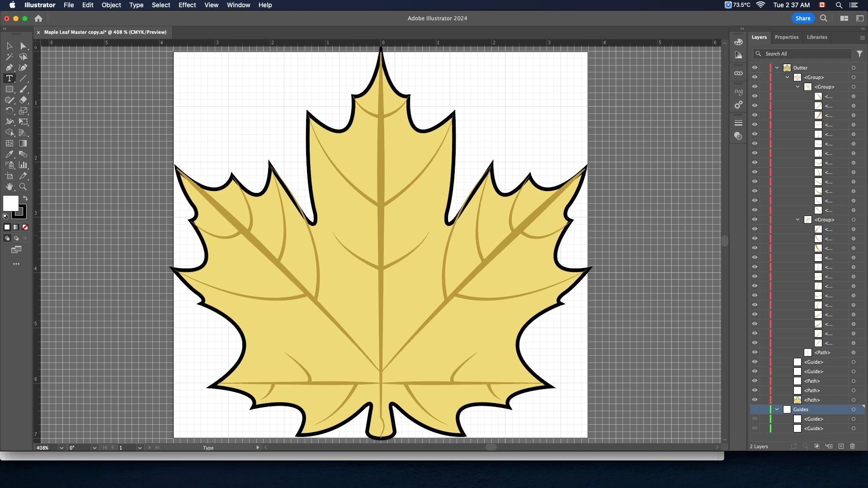Select the Zoom tool
The width and height of the screenshot is (868, 488).
[23, 187]
